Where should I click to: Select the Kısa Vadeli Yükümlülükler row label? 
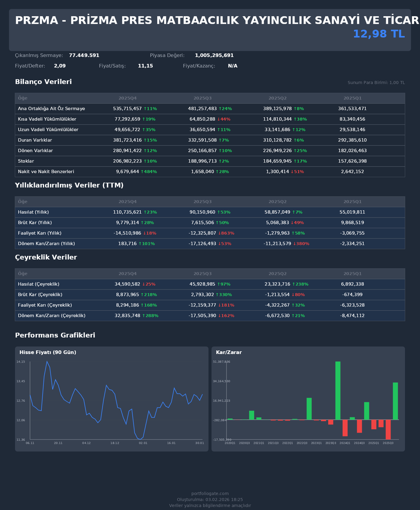click(47, 119)
